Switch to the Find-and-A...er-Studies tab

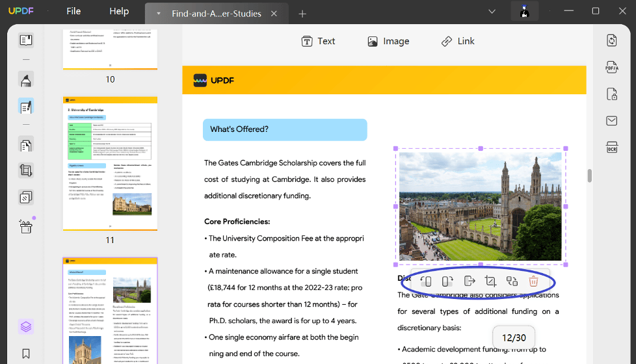click(x=216, y=14)
